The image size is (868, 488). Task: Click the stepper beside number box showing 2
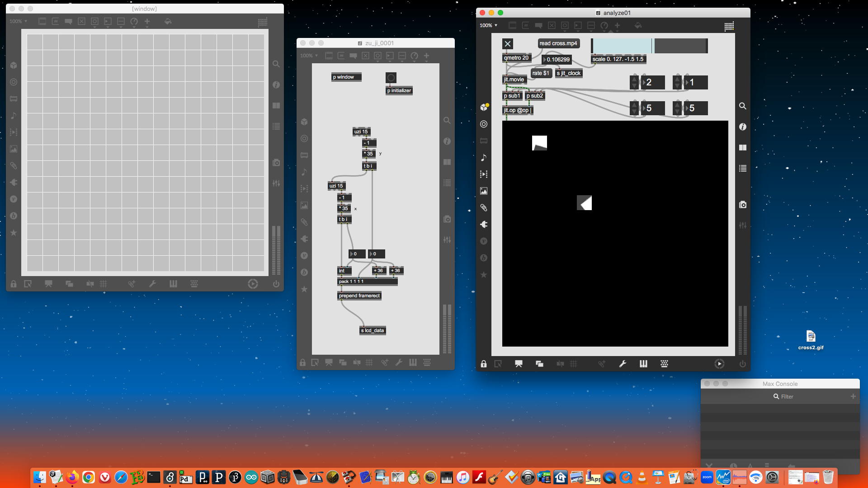pos(634,82)
